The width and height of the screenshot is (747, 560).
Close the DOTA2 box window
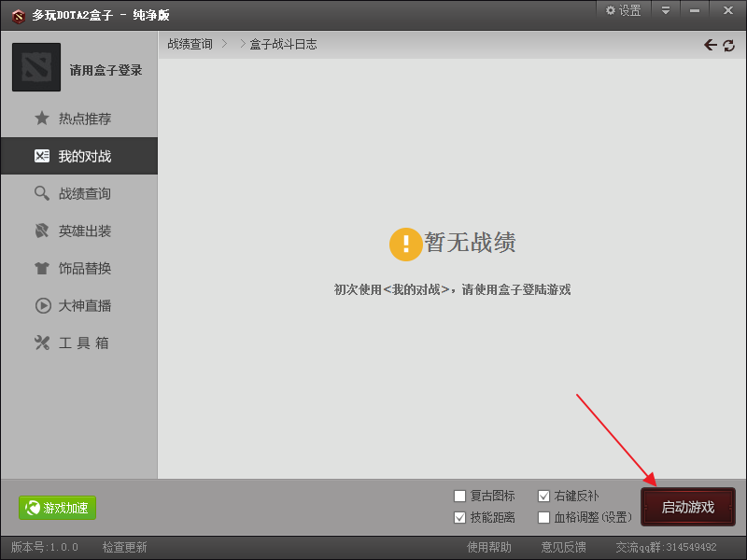pyautogui.click(x=728, y=10)
